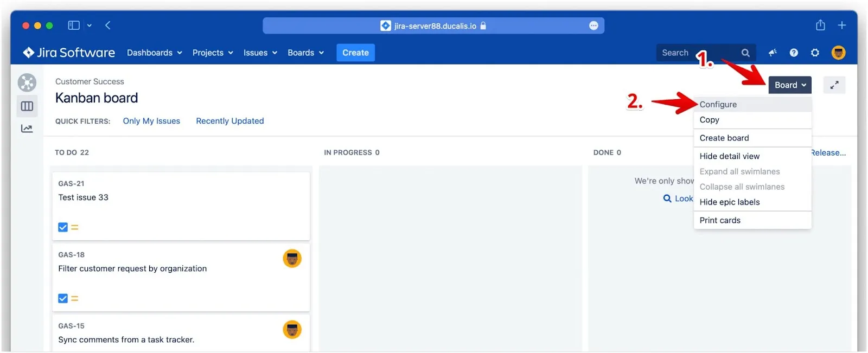Select Configure from the Board menu

[x=718, y=105]
